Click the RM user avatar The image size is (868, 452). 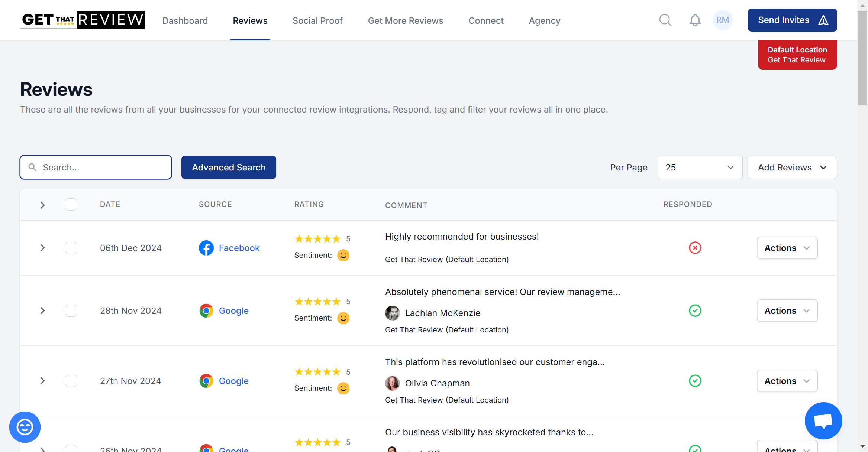click(x=722, y=20)
